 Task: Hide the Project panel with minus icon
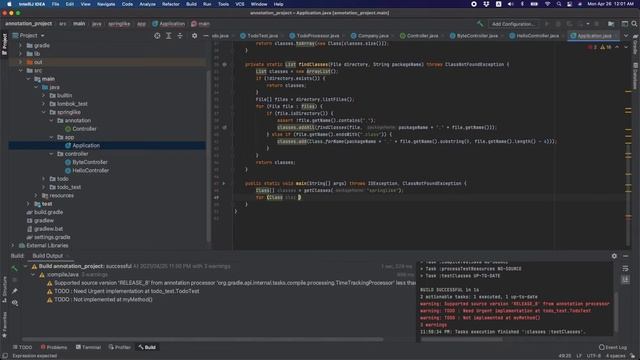point(206,36)
